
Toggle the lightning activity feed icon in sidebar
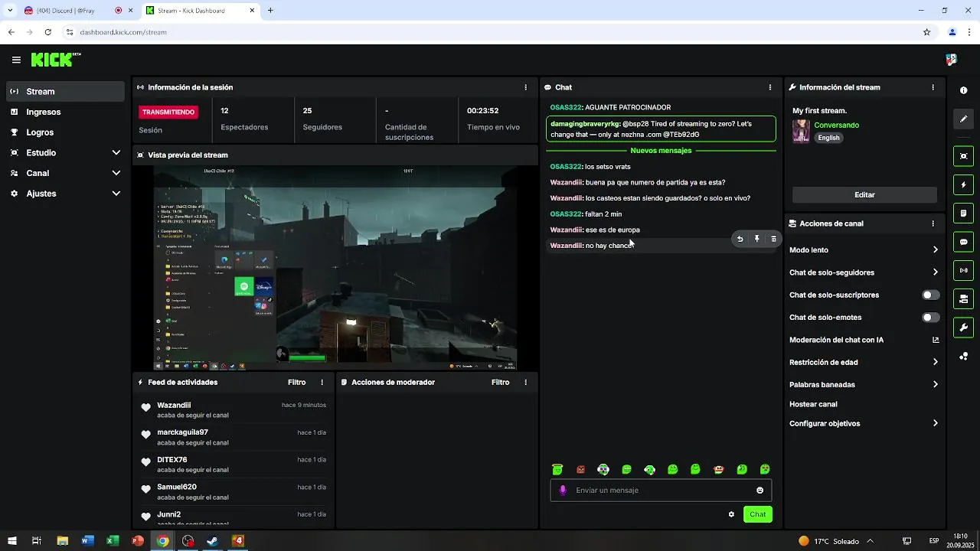tap(963, 185)
